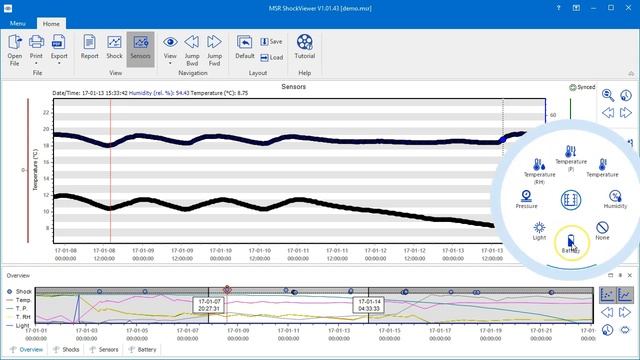Pin the Overview panel
640x360 pixels.
(x=620, y=276)
